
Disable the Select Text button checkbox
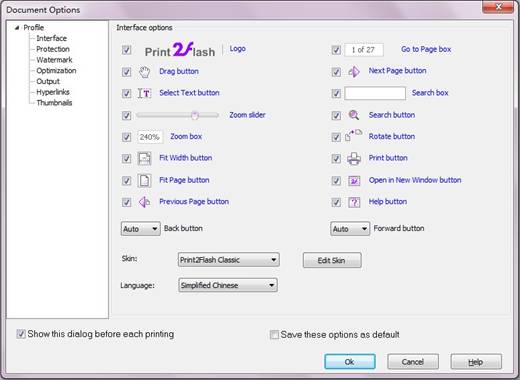point(126,94)
